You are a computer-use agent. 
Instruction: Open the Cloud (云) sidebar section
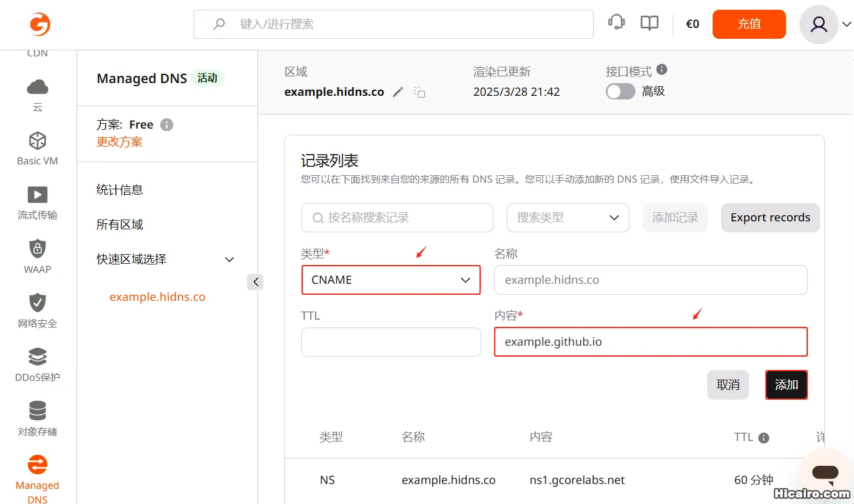coord(38,95)
